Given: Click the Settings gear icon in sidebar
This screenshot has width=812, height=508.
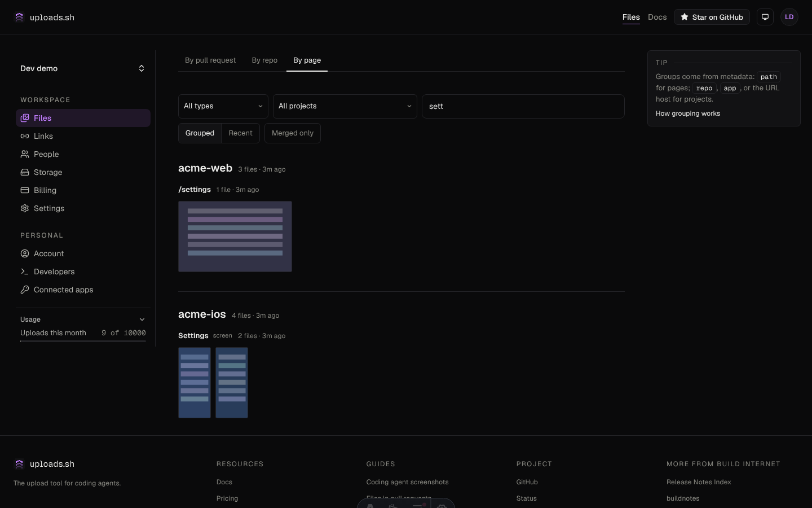Looking at the screenshot, I should (25, 208).
